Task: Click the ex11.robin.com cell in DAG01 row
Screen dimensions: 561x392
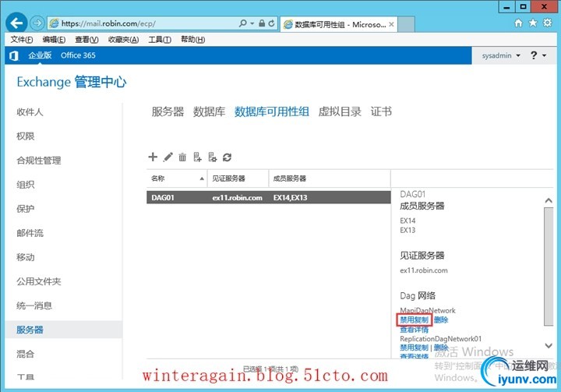Action: click(x=237, y=198)
